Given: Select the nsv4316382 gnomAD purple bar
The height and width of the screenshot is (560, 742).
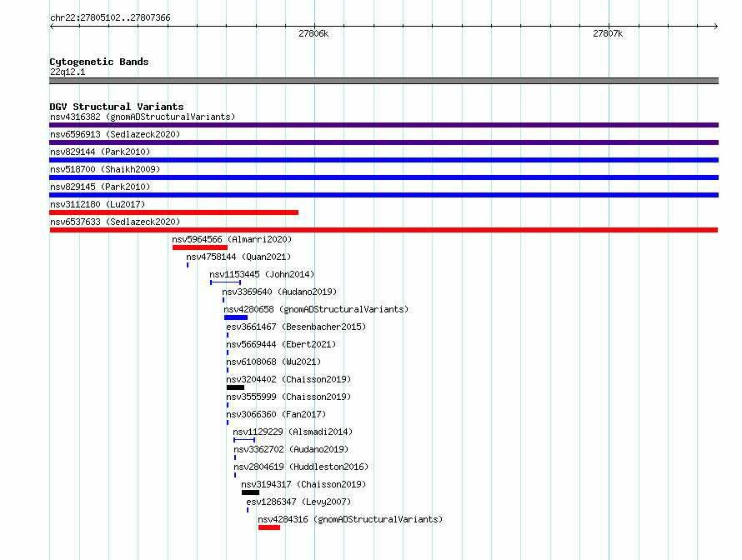Looking at the screenshot, I should (384, 125).
